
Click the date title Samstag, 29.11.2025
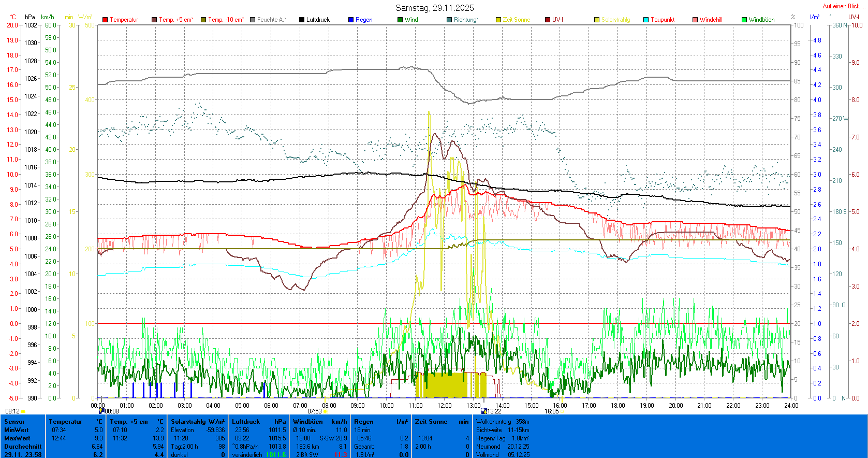coord(434,8)
